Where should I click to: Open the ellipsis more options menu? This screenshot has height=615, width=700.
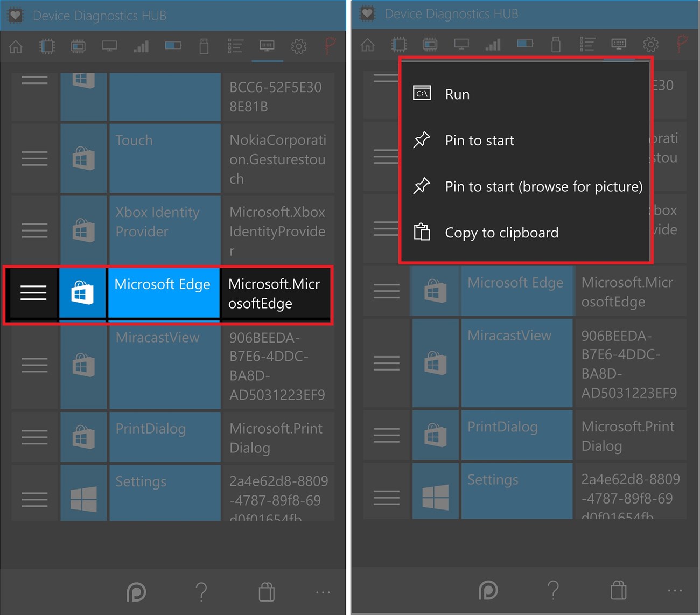pos(323,592)
